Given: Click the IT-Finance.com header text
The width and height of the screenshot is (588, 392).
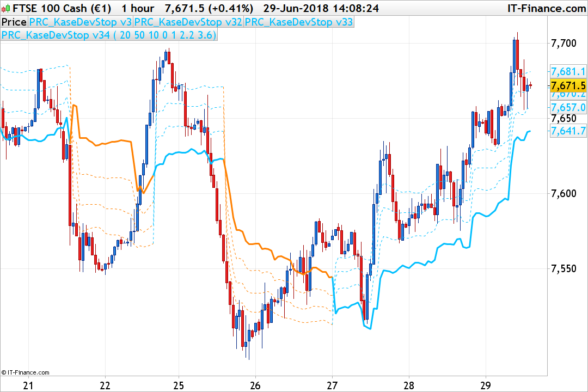Looking at the screenshot, I should [x=547, y=8].
